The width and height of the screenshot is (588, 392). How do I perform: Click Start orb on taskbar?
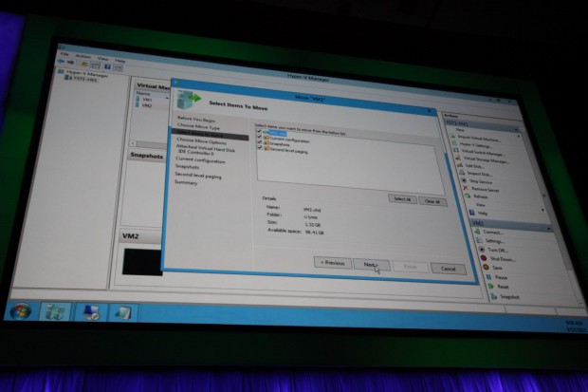[x=21, y=310]
